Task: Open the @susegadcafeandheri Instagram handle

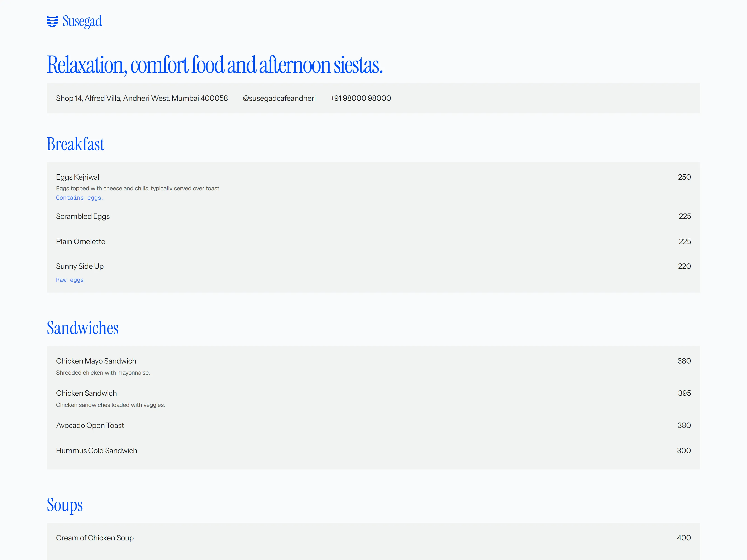Action: [279, 98]
